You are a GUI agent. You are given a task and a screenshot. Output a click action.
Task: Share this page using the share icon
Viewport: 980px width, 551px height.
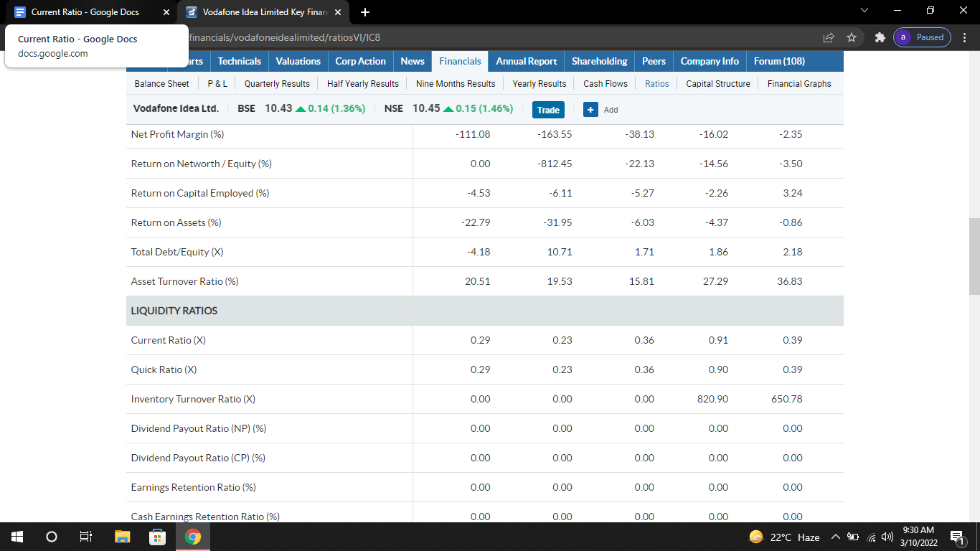tap(829, 37)
